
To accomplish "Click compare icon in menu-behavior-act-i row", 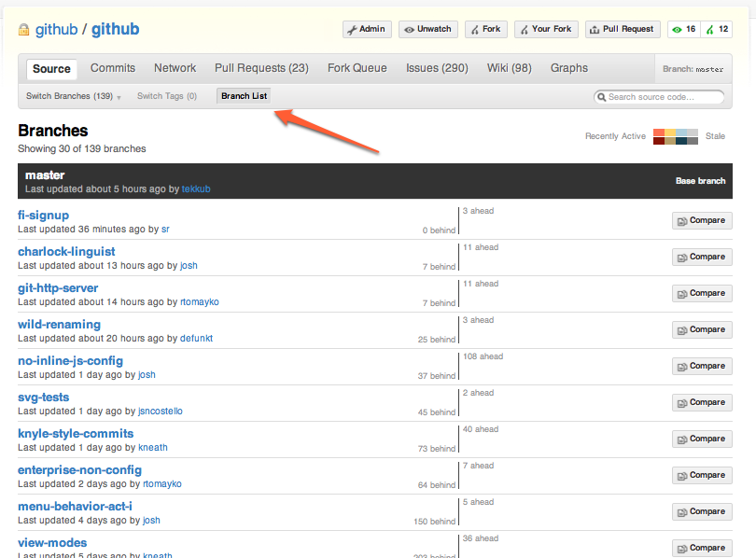I will tap(682, 512).
